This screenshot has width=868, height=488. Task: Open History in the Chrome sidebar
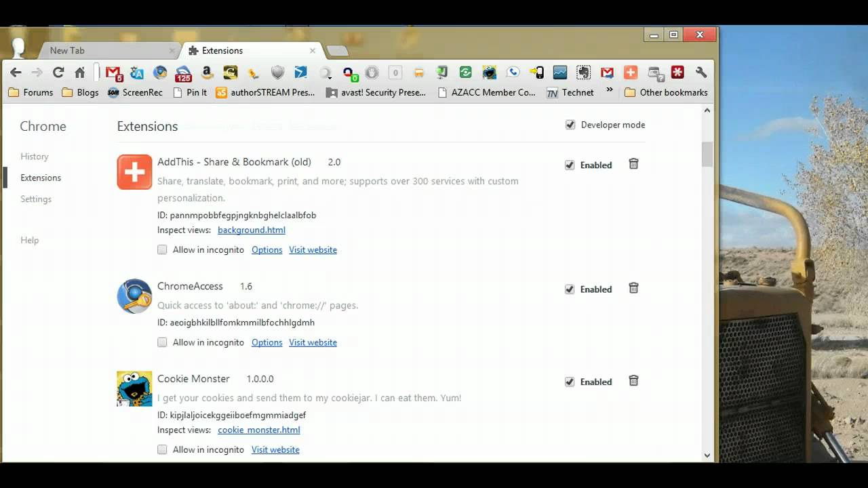35,157
